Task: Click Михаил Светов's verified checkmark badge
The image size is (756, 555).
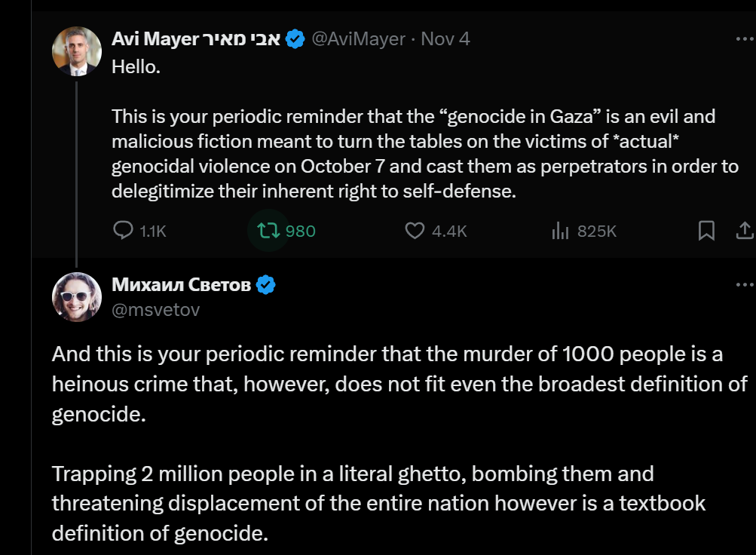Action: 265,284
